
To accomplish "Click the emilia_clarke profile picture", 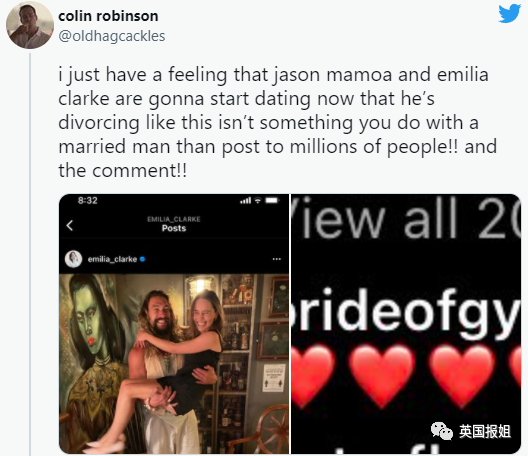I will click(73, 259).
